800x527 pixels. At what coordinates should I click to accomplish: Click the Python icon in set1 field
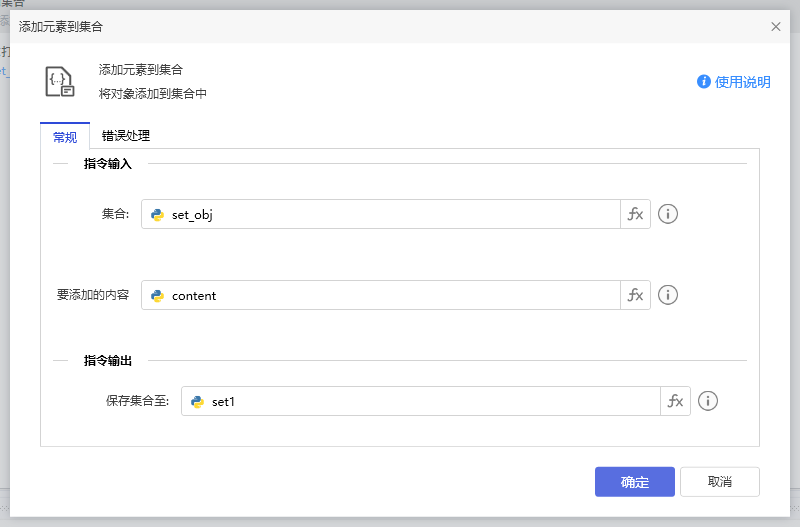click(197, 401)
